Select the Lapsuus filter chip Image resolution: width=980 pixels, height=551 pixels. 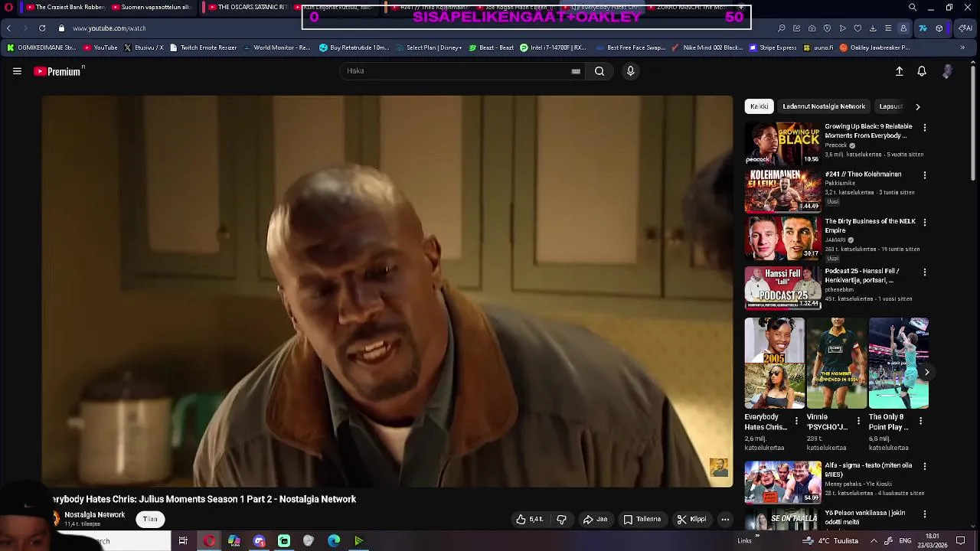click(x=891, y=106)
